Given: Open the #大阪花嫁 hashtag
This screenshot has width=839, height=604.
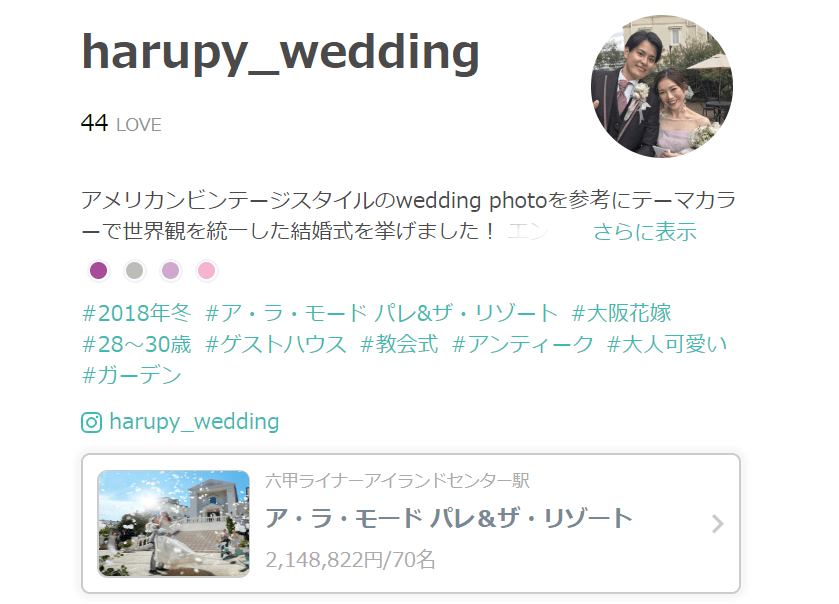Looking at the screenshot, I should tap(621, 313).
